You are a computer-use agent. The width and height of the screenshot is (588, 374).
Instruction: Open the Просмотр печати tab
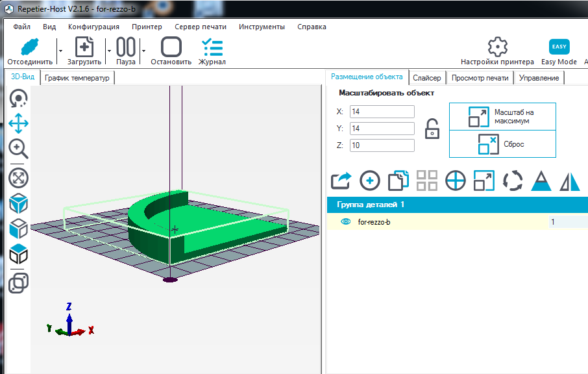[480, 78]
